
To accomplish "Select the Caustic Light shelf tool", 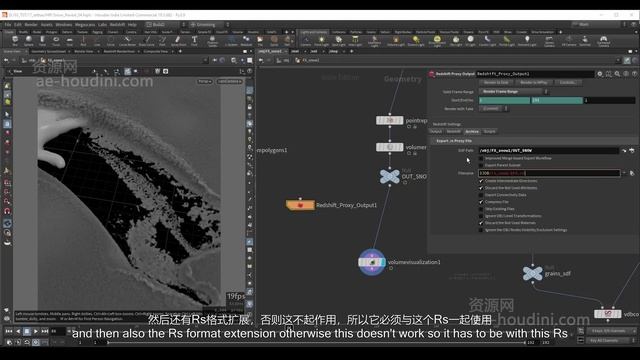I will [487, 40].
